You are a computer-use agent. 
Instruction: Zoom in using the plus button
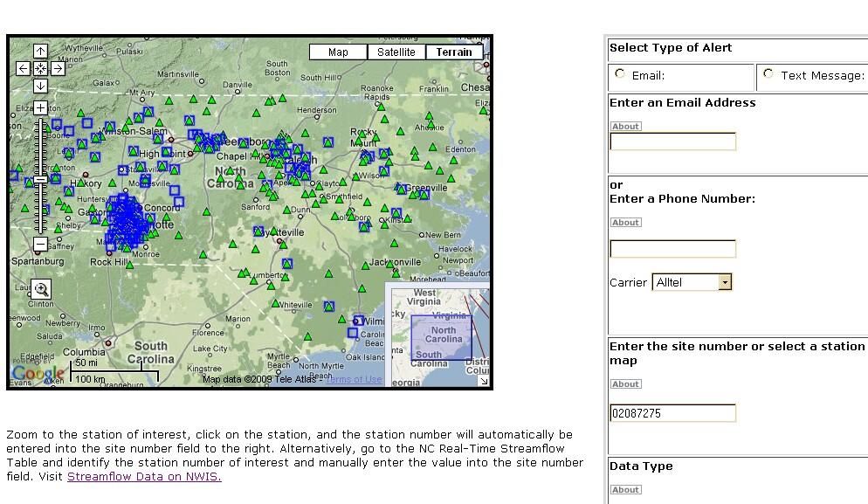click(x=41, y=108)
